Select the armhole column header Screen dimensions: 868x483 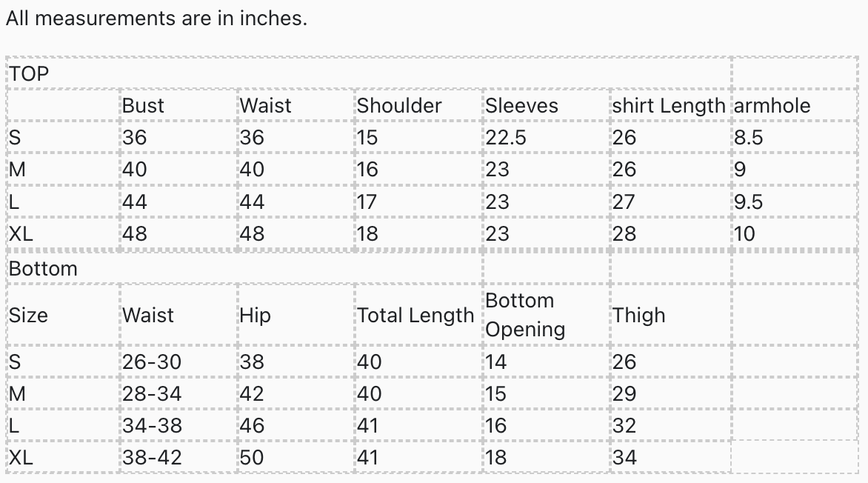(772, 105)
